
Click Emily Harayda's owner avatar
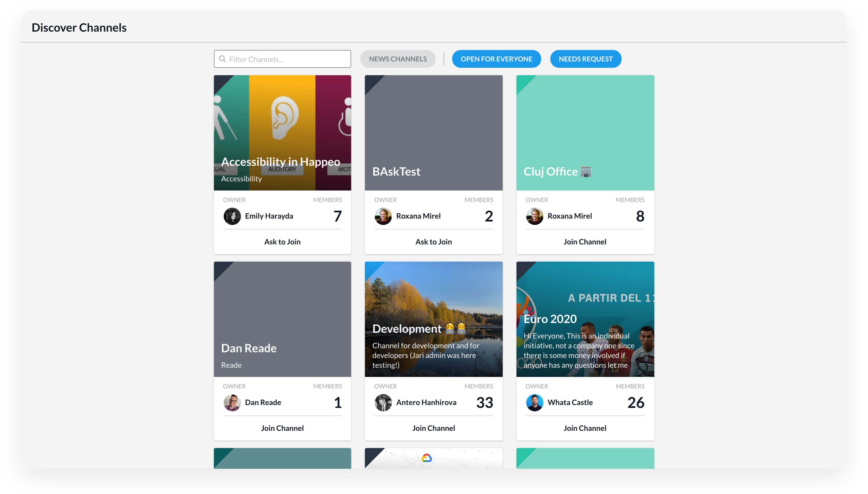tap(232, 216)
